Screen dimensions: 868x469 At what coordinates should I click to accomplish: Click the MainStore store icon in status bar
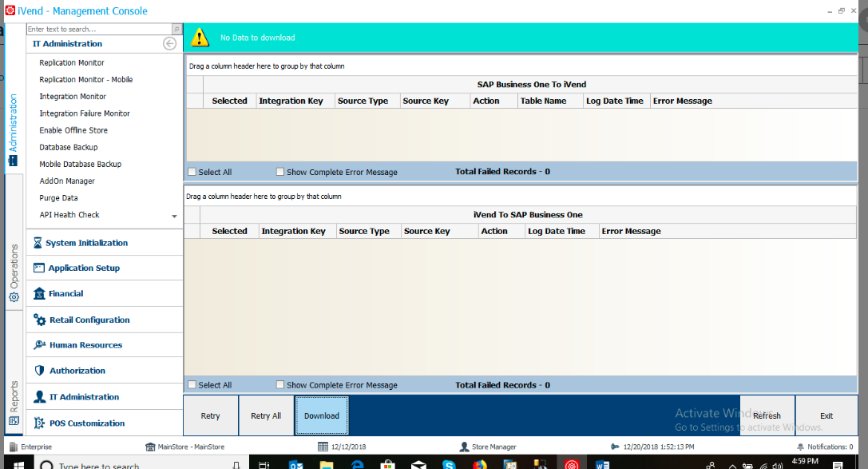tap(150, 447)
